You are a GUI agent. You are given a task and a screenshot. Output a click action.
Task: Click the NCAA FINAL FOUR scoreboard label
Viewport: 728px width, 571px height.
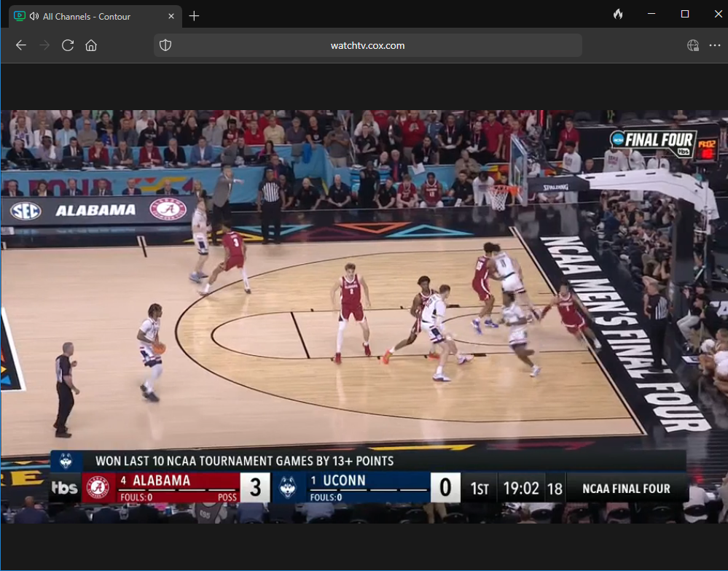pyautogui.click(x=626, y=489)
